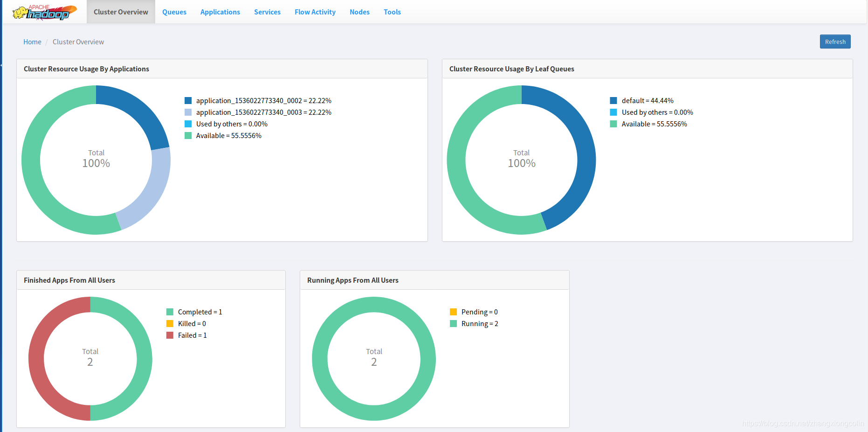Click legend text Pending = 0

(480, 312)
